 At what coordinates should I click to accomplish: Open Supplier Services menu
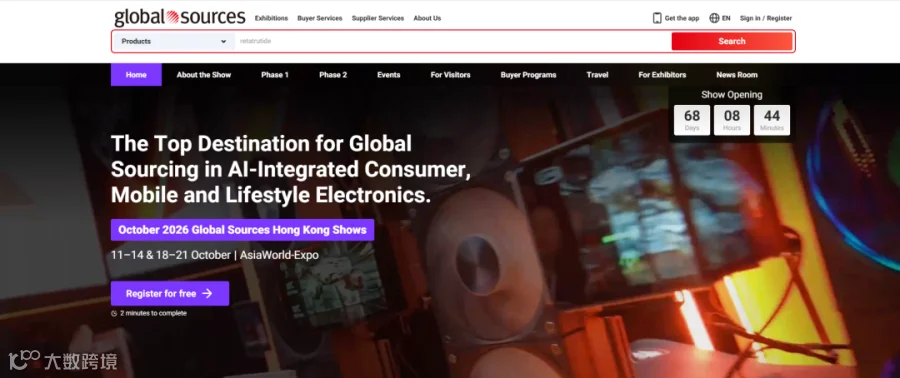(x=378, y=18)
